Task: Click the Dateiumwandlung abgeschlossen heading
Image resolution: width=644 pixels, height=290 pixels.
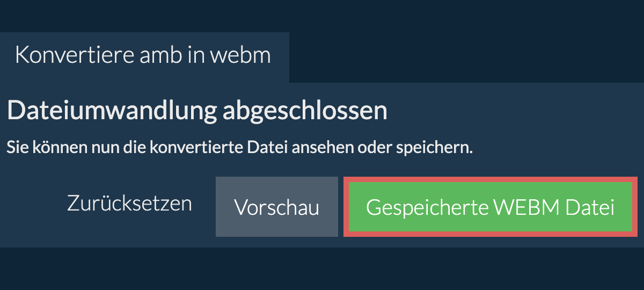Action: pos(197,111)
